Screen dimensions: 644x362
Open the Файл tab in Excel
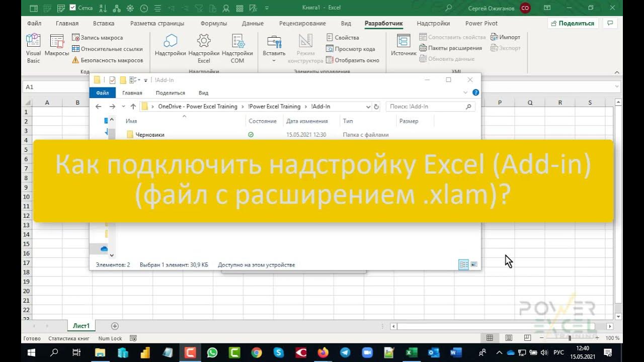pos(34,24)
